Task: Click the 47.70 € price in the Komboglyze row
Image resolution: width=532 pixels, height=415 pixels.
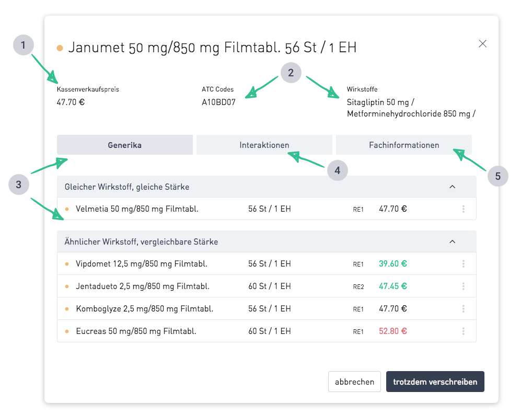Action: pos(393,308)
